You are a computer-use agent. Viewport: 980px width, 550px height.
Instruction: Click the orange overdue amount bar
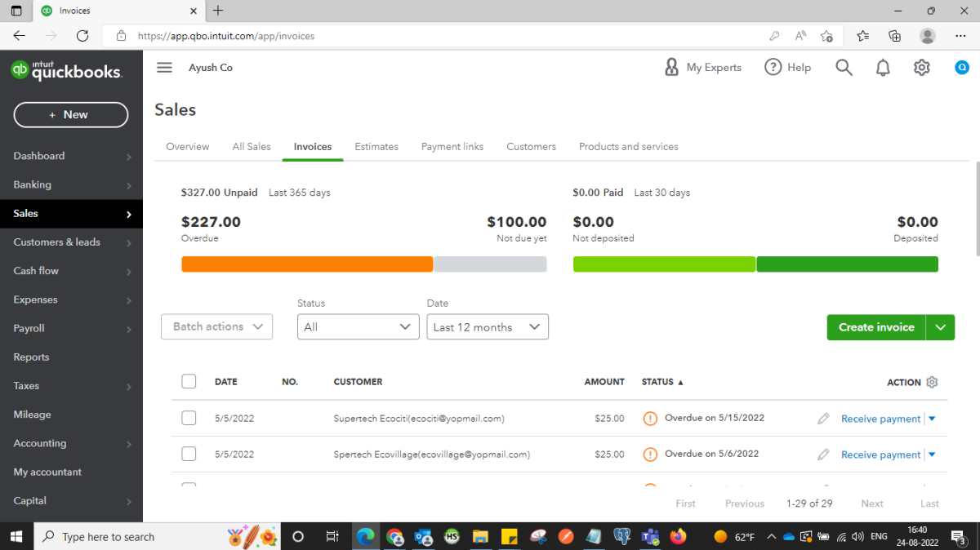[x=307, y=264]
